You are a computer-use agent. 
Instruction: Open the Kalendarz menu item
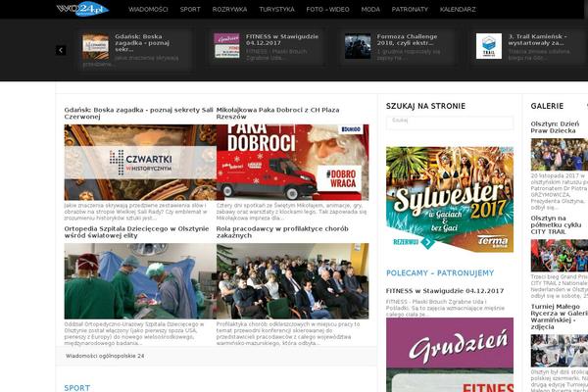coord(458,10)
